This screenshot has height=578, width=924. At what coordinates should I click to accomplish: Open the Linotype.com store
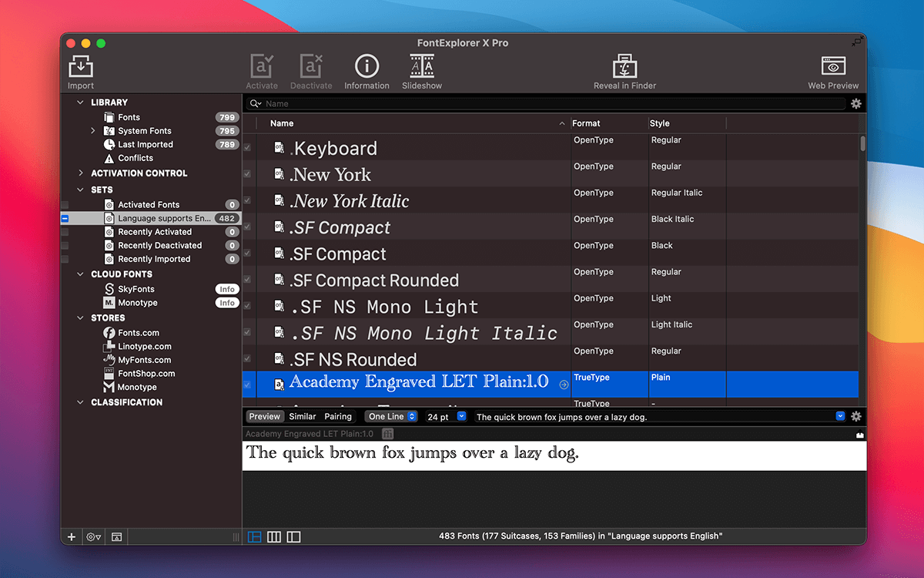click(144, 347)
